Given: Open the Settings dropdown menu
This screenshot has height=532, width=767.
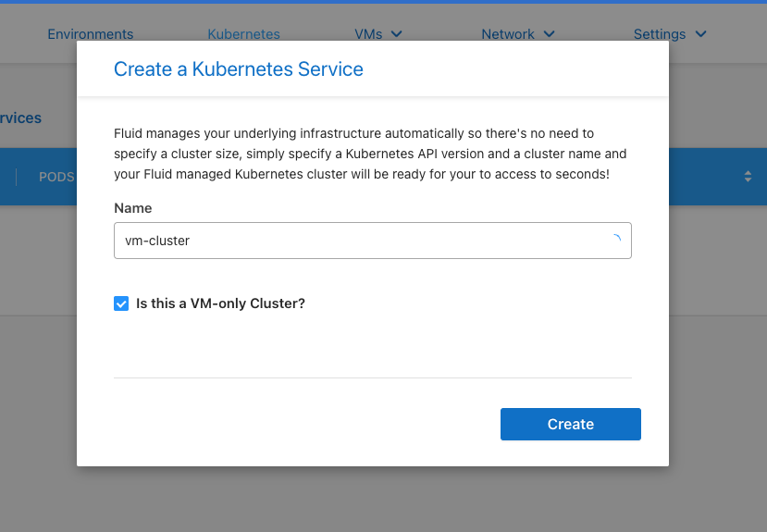Looking at the screenshot, I should click(x=670, y=34).
